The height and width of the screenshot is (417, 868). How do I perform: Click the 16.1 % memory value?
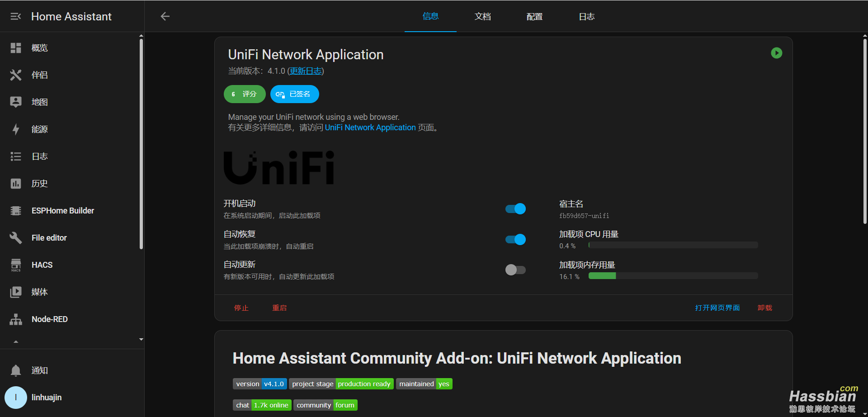tap(569, 276)
